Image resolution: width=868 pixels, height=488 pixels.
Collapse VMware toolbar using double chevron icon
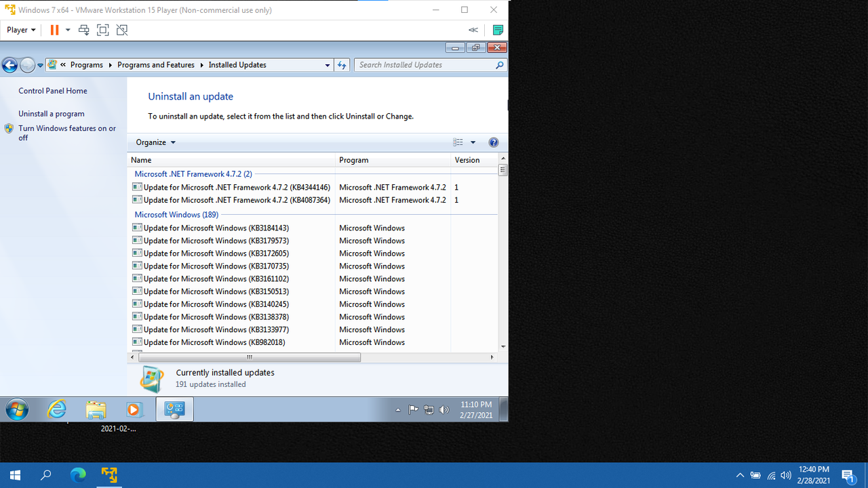click(x=473, y=30)
